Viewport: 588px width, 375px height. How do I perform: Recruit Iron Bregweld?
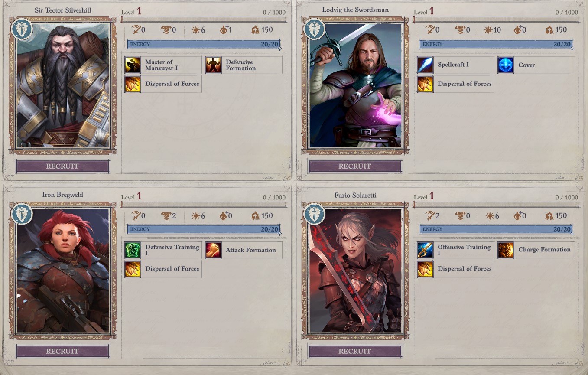point(62,352)
